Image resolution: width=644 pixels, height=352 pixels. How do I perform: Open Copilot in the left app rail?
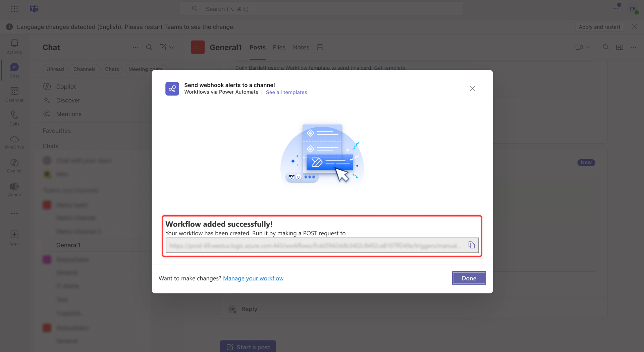(x=14, y=166)
